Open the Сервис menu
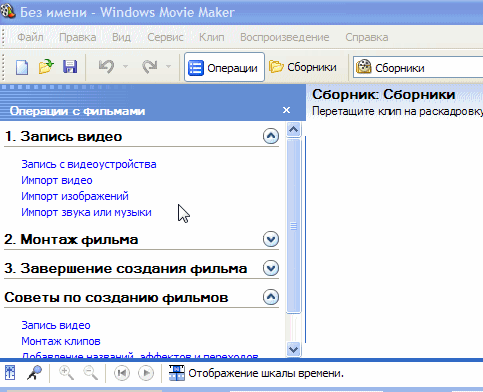 pos(165,37)
